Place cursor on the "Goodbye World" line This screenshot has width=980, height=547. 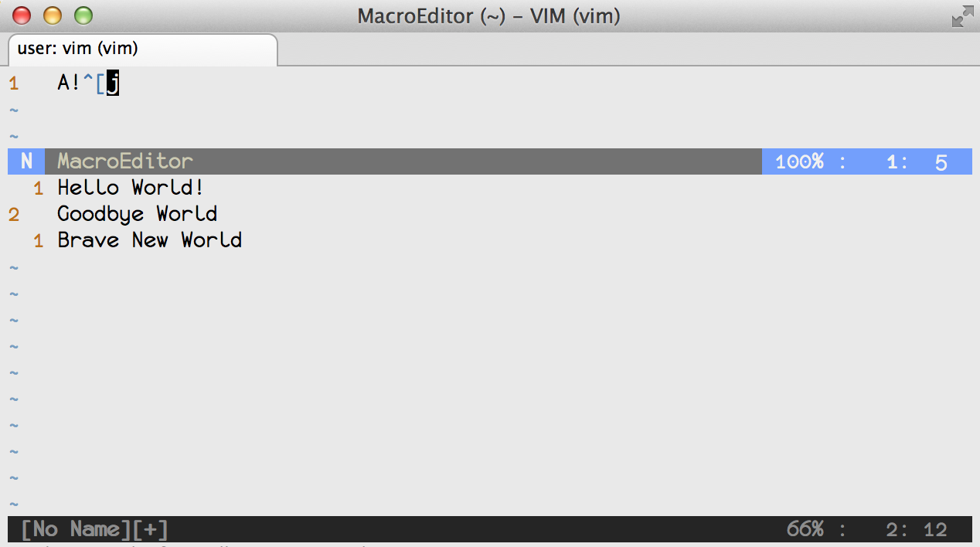tap(137, 214)
